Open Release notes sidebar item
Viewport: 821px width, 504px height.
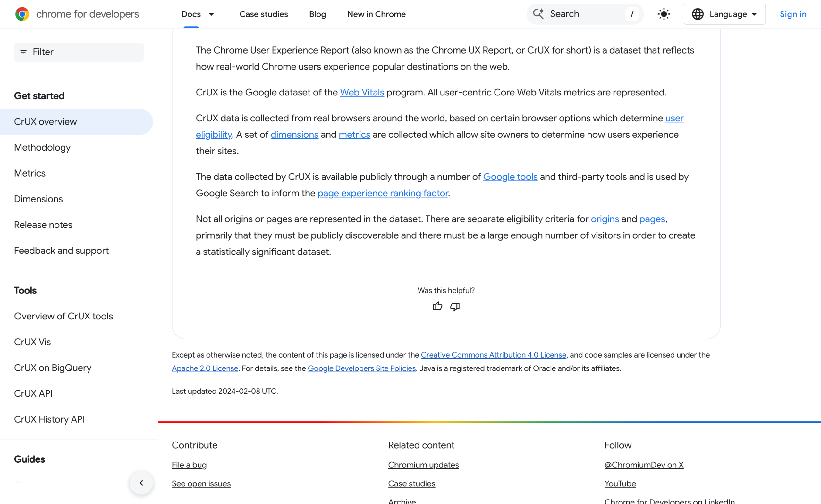[43, 225]
